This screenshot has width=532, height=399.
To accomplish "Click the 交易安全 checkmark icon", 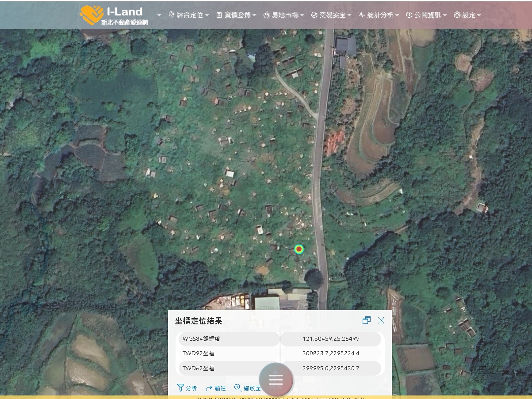I will tap(314, 14).
